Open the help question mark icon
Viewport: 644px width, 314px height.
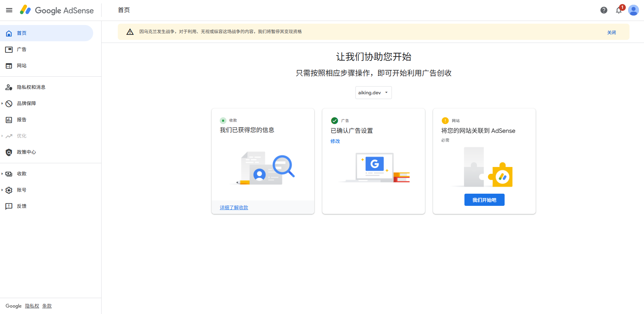click(x=604, y=10)
